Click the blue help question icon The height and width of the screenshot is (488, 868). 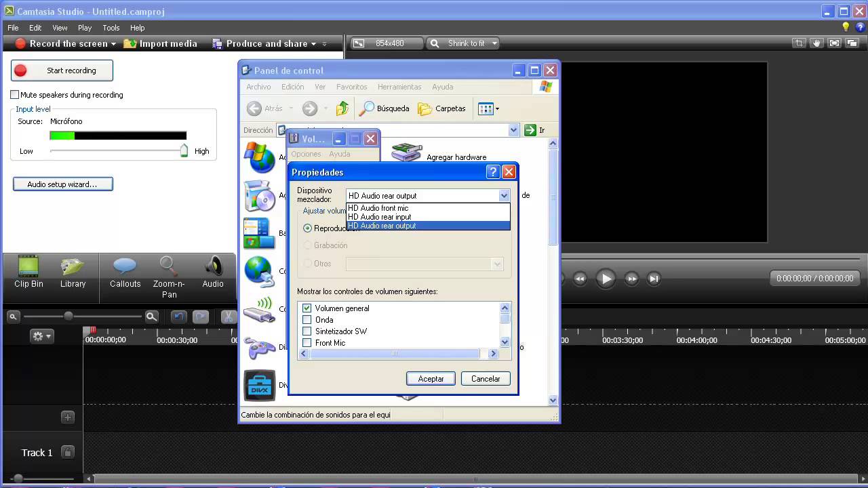click(860, 27)
